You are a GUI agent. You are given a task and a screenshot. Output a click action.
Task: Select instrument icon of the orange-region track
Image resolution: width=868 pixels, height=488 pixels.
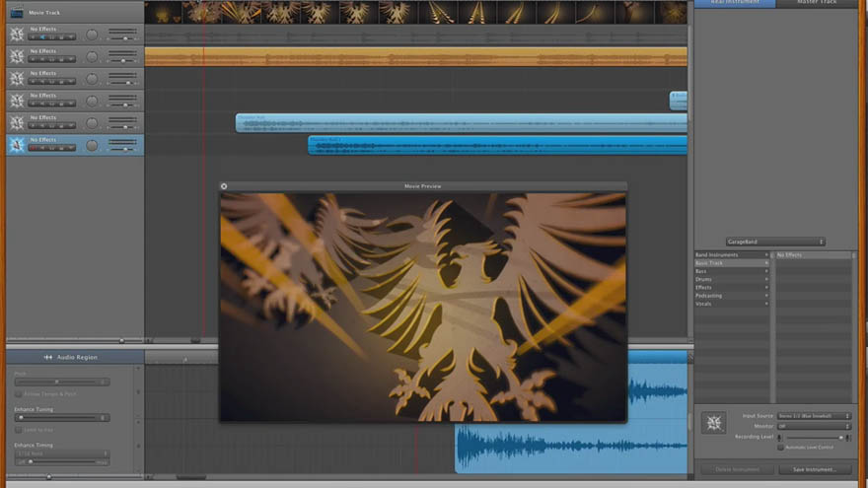pyautogui.click(x=17, y=56)
